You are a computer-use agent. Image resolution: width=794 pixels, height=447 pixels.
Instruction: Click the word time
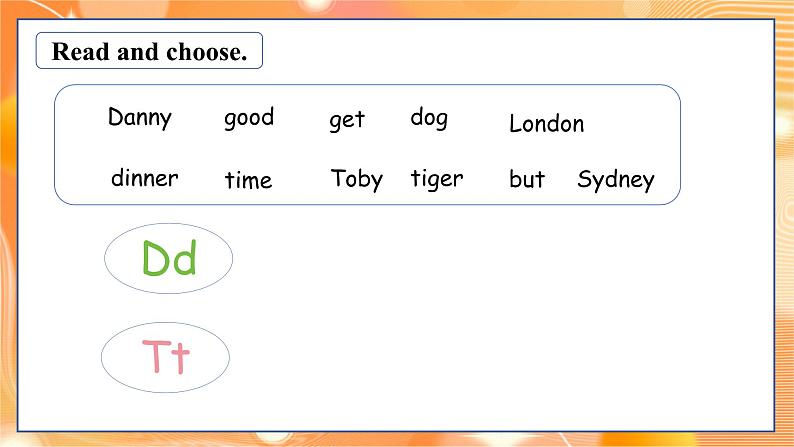(x=248, y=180)
